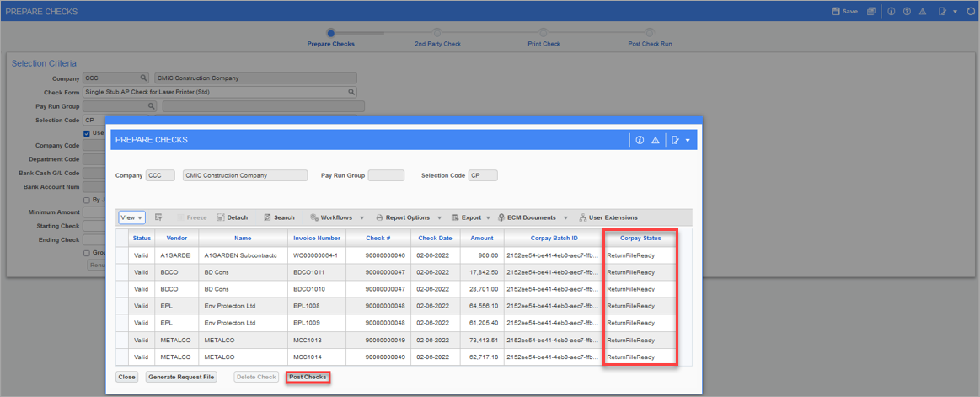Click the Detach icon in table toolbar
980x397 pixels.
pos(222,217)
